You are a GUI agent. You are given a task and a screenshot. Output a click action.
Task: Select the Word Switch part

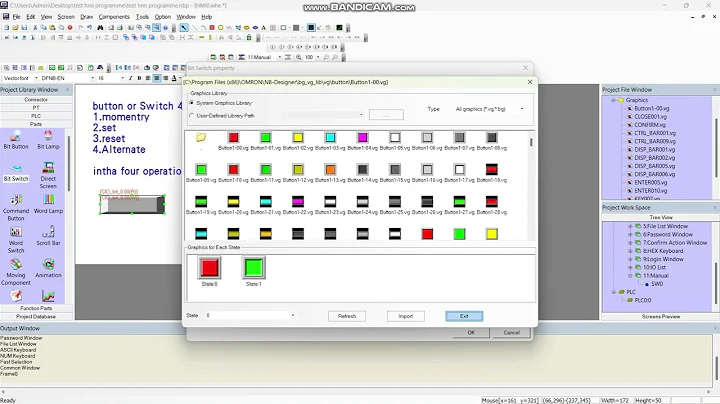pyautogui.click(x=16, y=240)
